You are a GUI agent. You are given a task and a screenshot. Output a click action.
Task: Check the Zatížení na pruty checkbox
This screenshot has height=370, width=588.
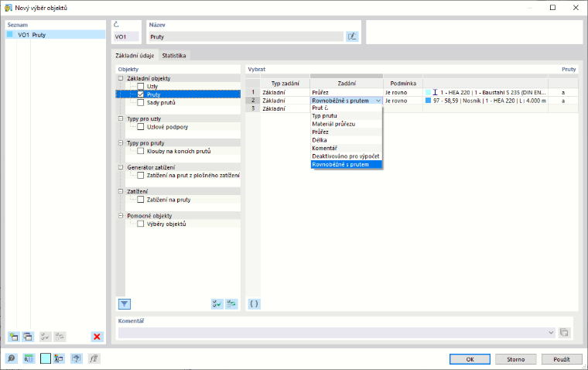tap(141, 200)
